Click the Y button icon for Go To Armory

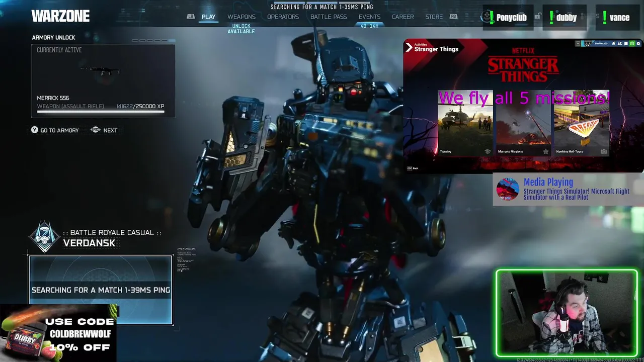[x=34, y=130]
